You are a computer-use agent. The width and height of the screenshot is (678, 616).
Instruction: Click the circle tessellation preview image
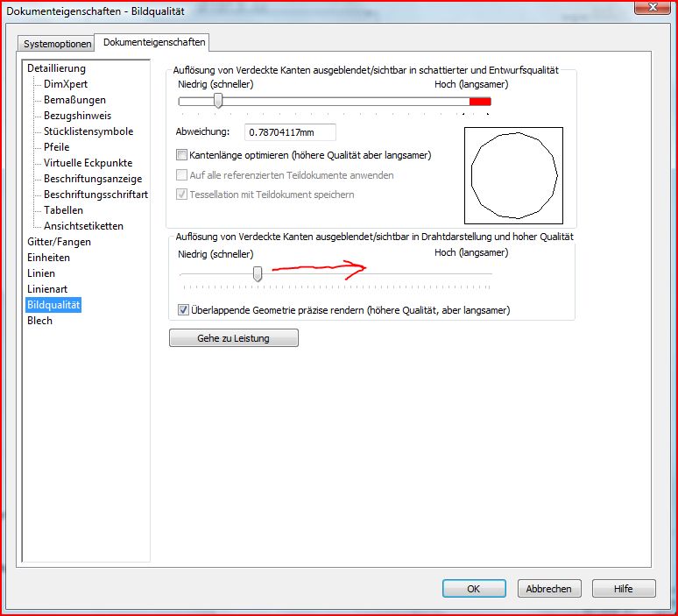(x=513, y=175)
